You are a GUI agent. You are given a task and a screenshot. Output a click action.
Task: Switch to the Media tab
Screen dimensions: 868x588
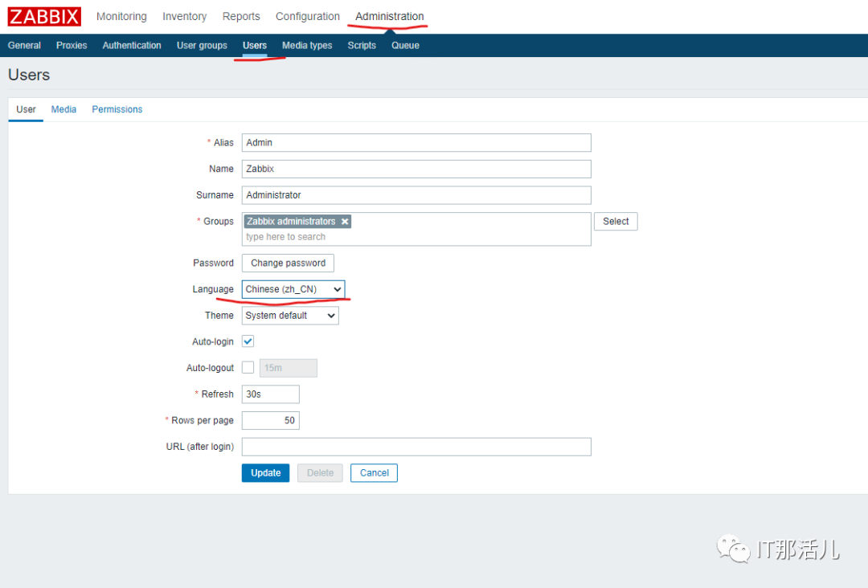(x=63, y=109)
